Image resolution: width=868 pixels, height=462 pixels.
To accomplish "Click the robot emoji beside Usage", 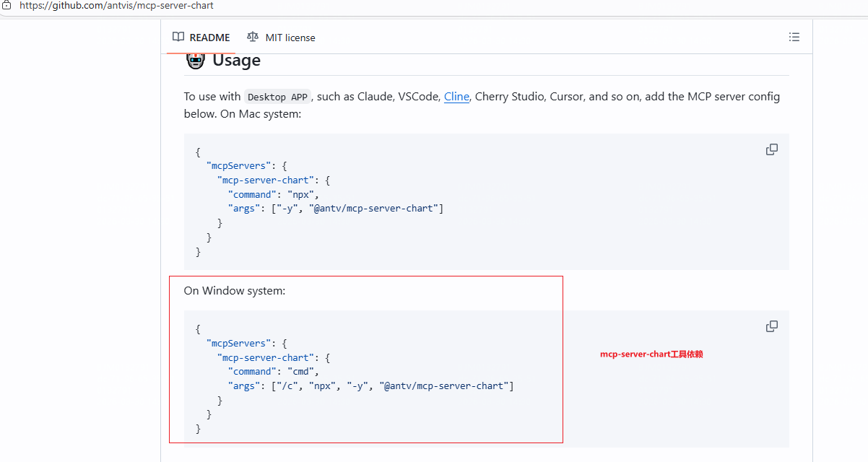I will click(x=196, y=60).
